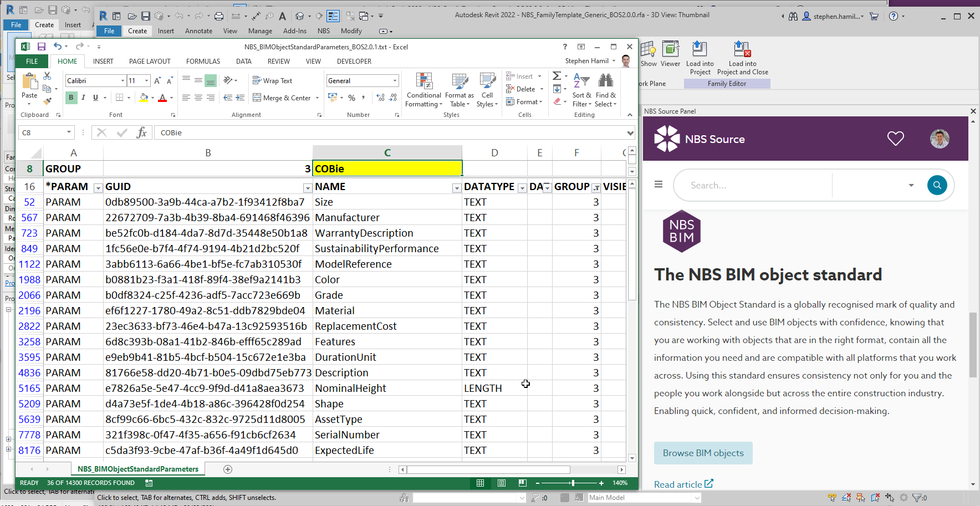Image resolution: width=980 pixels, height=506 pixels.
Task: Open the Add-Ins tab in Revit
Action: coord(294,31)
